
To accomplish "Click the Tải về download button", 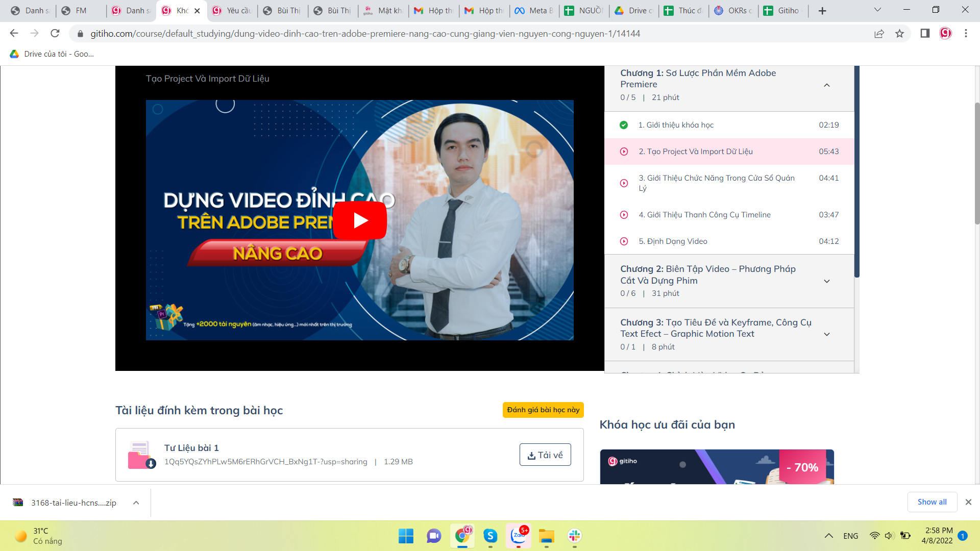I will pyautogui.click(x=545, y=455).
